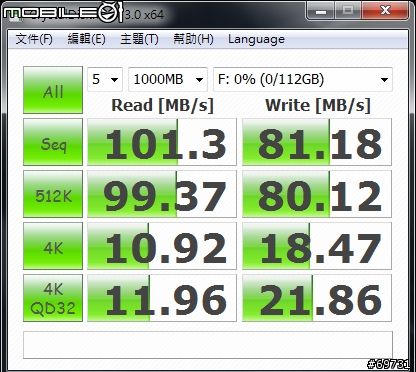Start the 4K QD32 benchmark test

(53, 298)
